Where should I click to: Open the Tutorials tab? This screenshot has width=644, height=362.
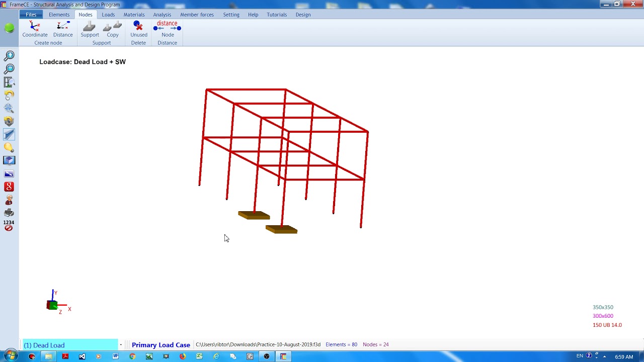click(x=277, y=15)
